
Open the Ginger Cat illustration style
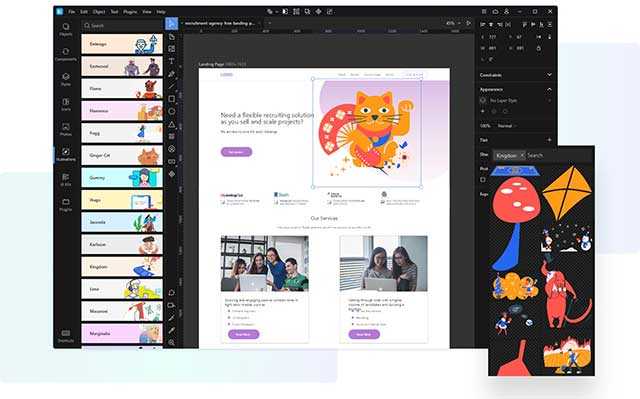(122, 155)
